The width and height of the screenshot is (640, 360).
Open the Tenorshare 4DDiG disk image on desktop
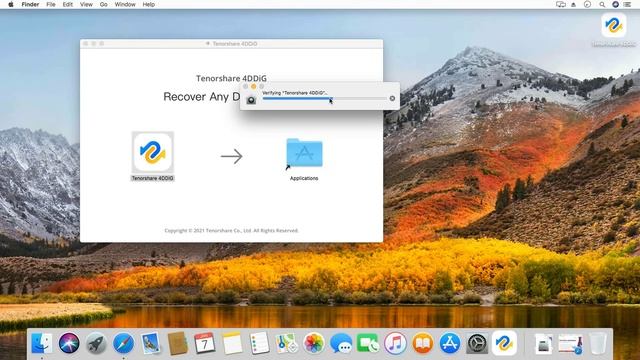click(613, 25)
